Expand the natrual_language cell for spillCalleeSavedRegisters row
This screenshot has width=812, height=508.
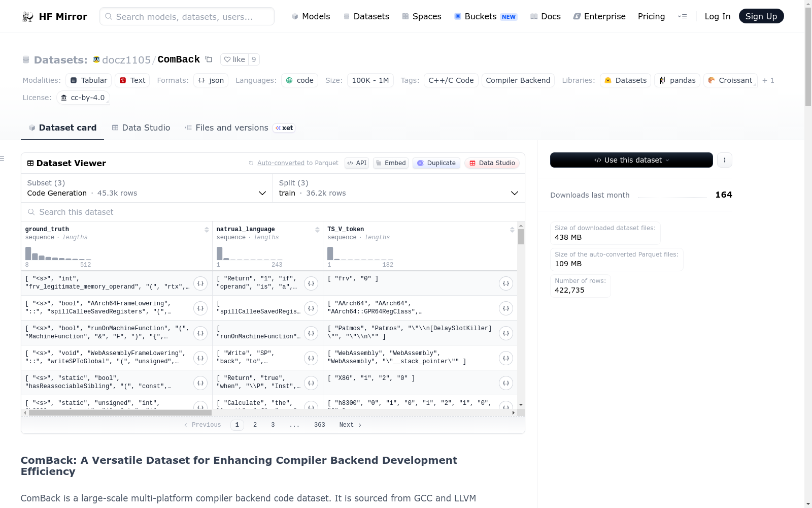(x=311, y=308)
